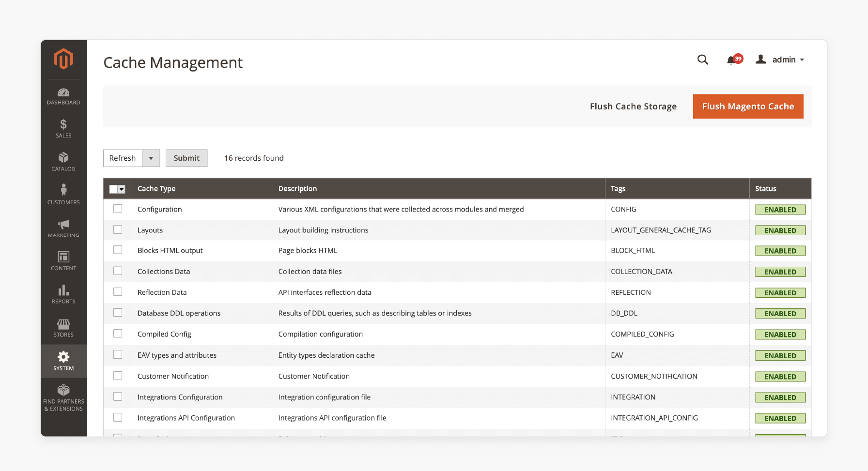Screen dimensions: 868x471
Task: Check the Integrations Configuration row
Action: 118,396
